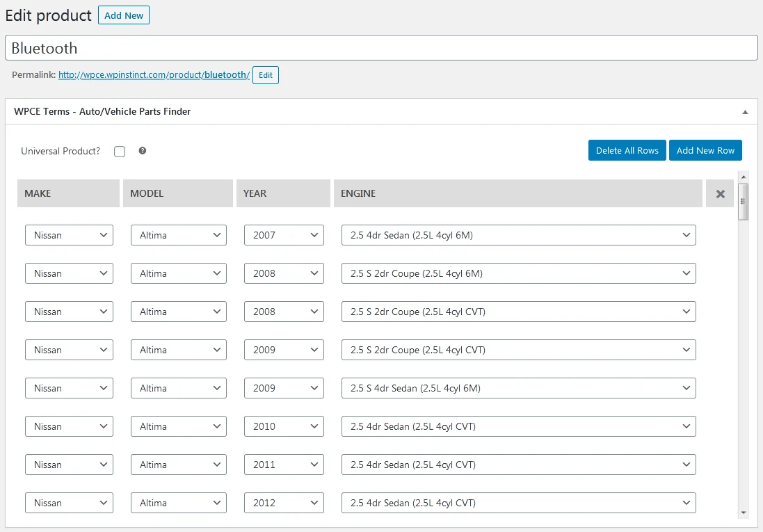Click the permalink Edit button
763x532 pixels.
pos(266,75)
